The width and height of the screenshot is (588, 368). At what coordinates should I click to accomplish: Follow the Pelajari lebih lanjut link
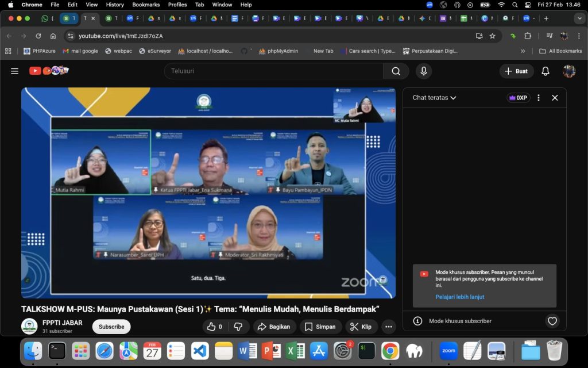tap(459, 297)
